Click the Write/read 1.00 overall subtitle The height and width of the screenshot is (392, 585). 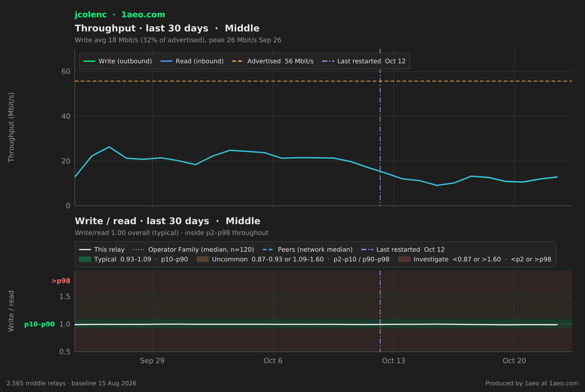click(x=171, y=233)
